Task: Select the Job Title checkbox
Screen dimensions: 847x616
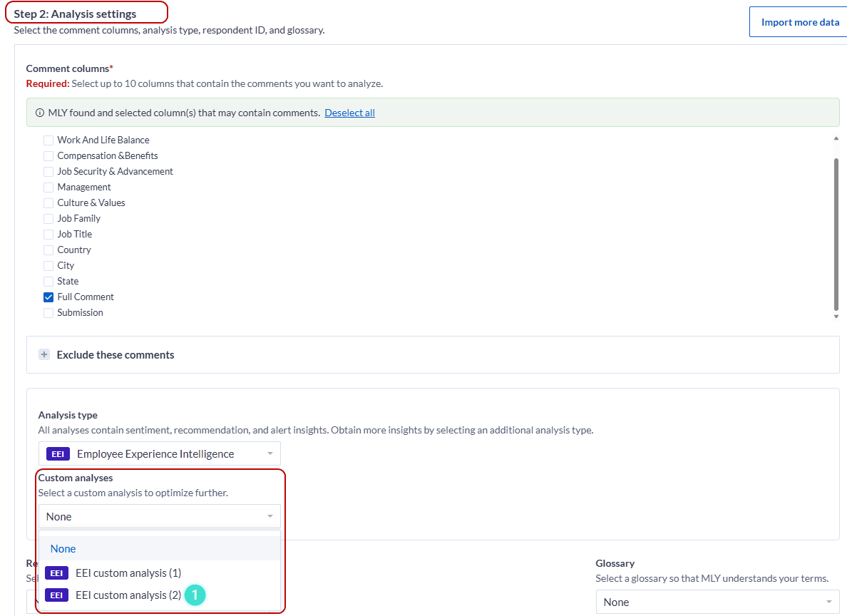Action: click(x=48, y=235)
